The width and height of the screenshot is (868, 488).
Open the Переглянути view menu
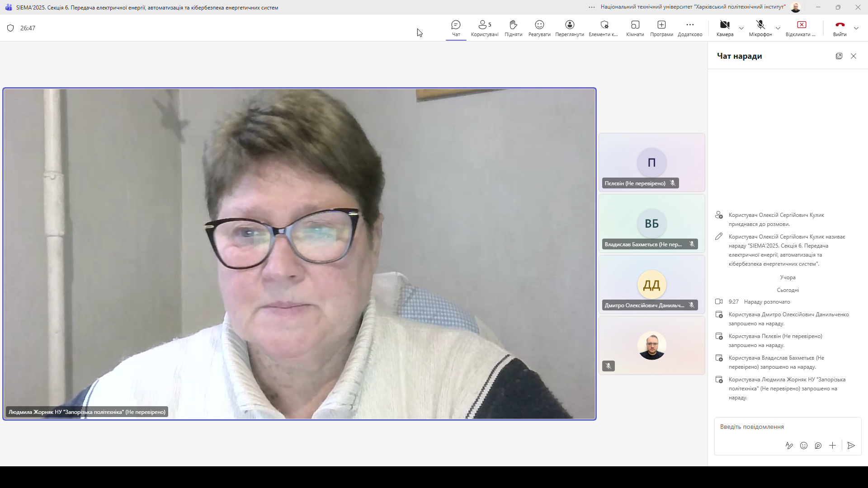[570, 28]
